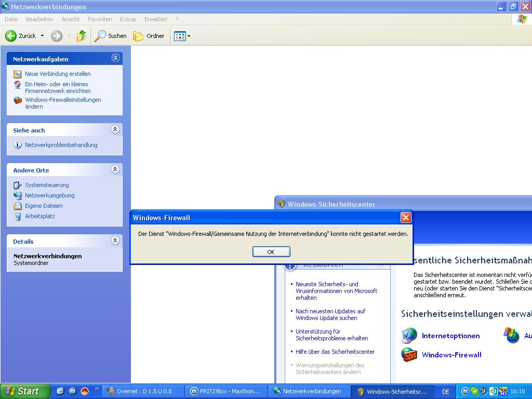
Task: Toggle the Ordner folders pane
Action: coord(149,36)
